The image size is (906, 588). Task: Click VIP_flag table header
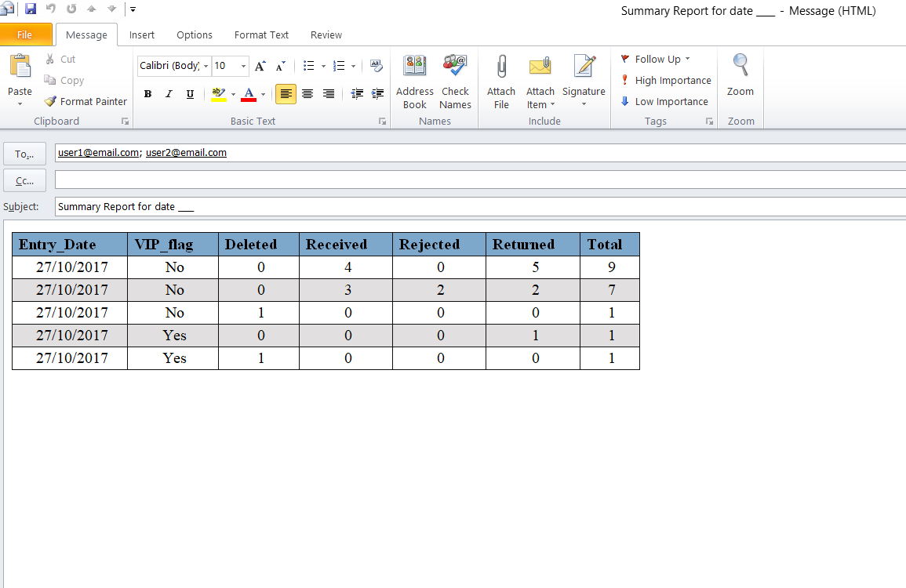[x=173, y=245]
